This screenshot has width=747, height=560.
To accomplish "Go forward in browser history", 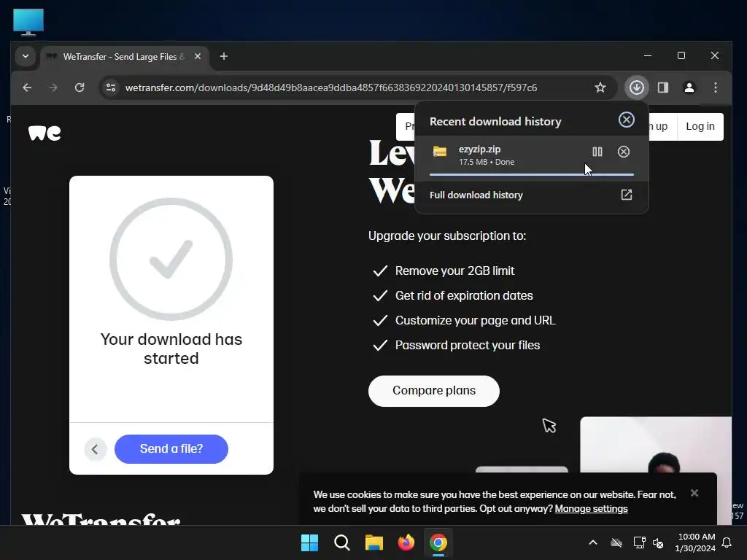I will click(x=53, y=87).
